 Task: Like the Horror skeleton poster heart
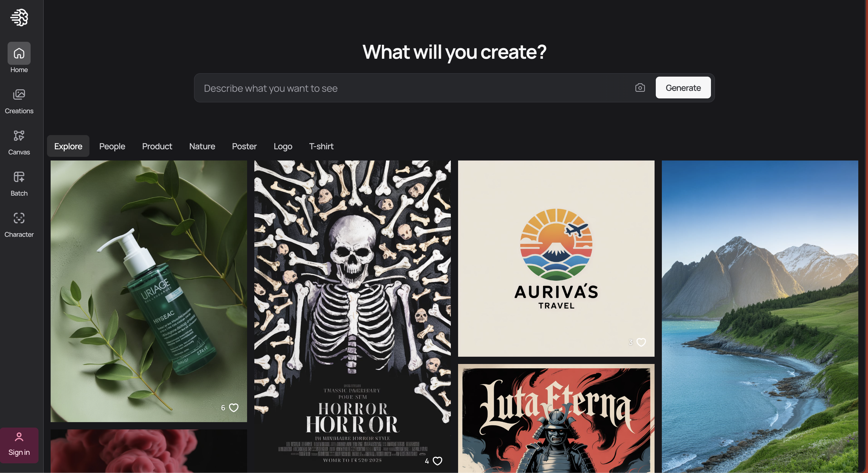[437, 461]
